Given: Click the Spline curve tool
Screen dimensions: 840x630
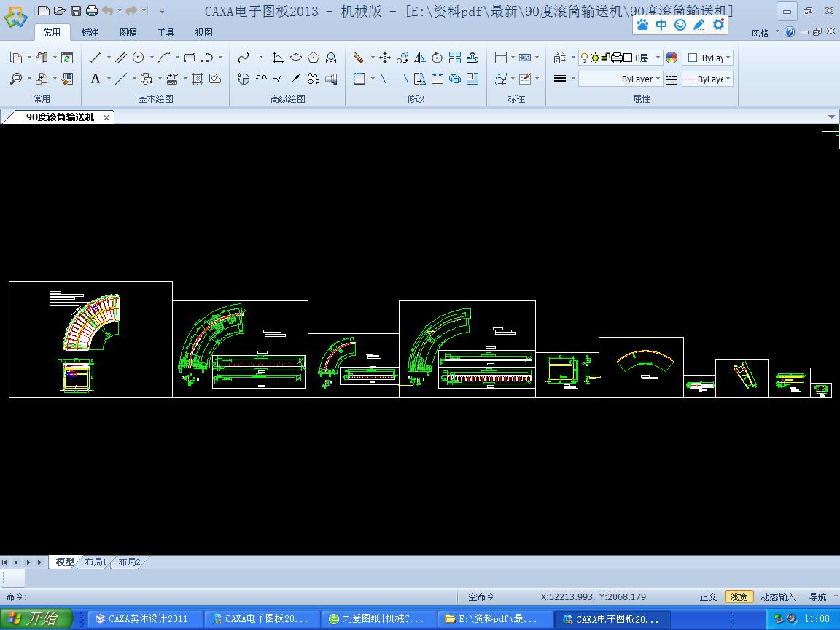Looking at the screenshot, I should coord(244,58).
